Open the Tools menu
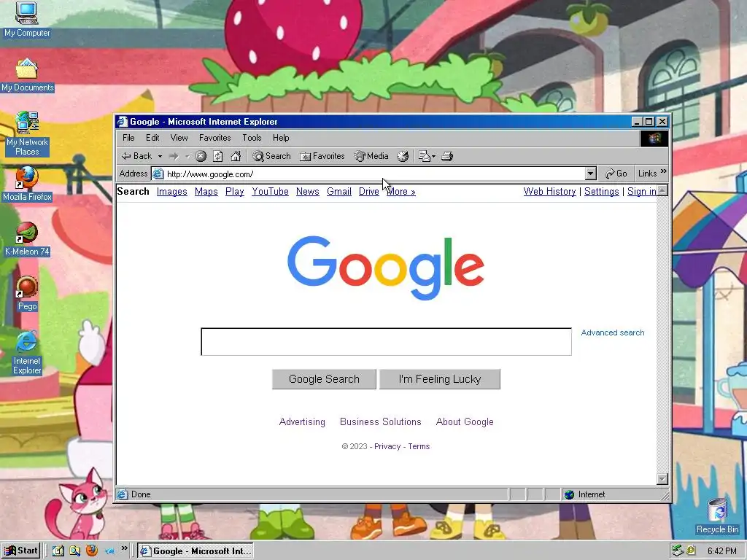 tap(252, 138)
